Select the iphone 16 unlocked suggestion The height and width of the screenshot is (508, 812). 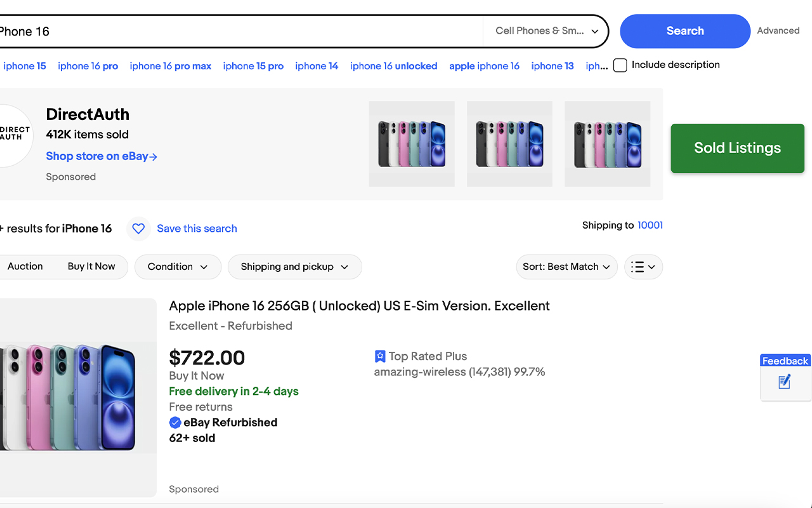coord(394,66)
